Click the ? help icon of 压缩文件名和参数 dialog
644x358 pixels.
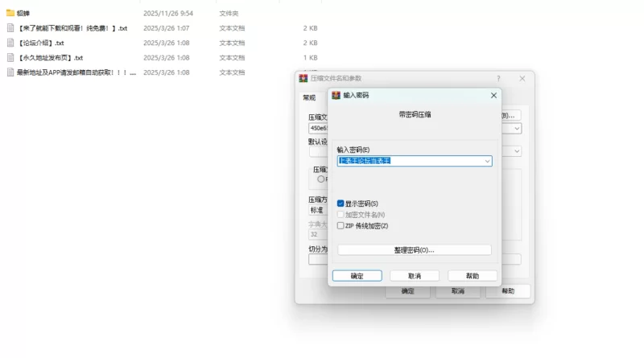(498, 78)
